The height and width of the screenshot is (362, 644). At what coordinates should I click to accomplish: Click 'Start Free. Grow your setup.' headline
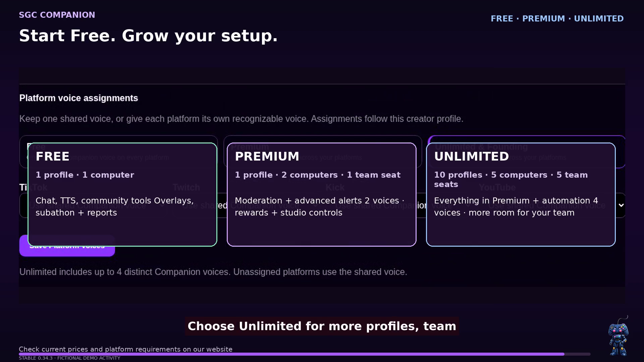[x=148, y=36]
